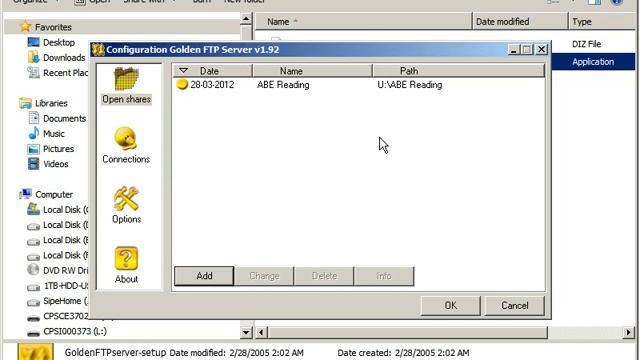Open Documents library in Explorer
This screenshot has height=360, width=640.
click(x=64, y=118)
